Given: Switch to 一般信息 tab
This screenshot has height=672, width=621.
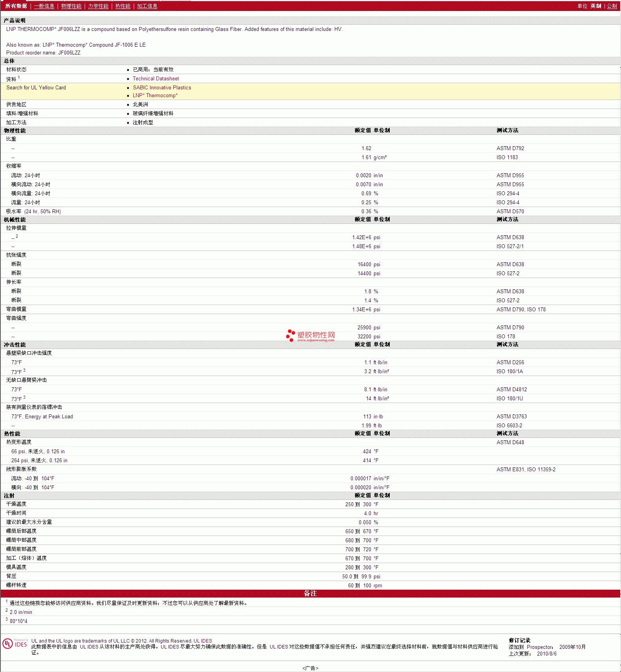Looking at the screenshot, I should point(44,6).
